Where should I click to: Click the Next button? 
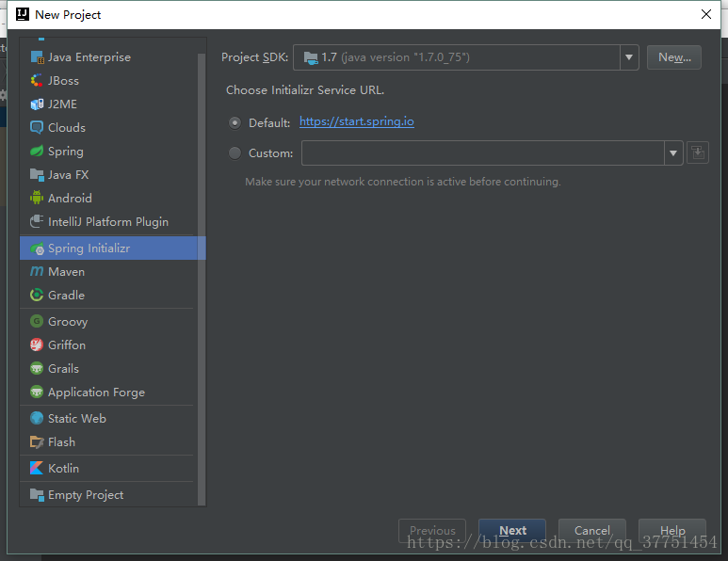(512, 530)
